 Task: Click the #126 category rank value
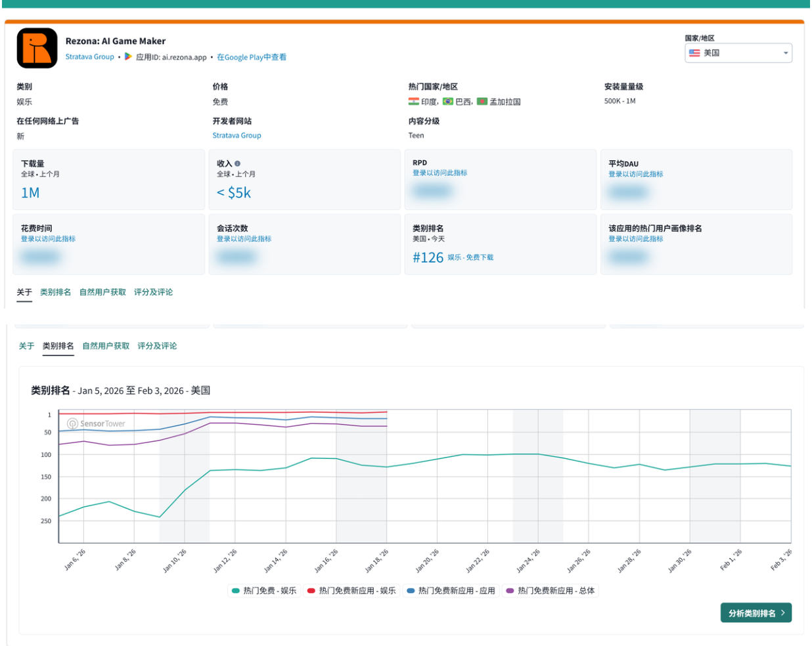coord(428,258)
